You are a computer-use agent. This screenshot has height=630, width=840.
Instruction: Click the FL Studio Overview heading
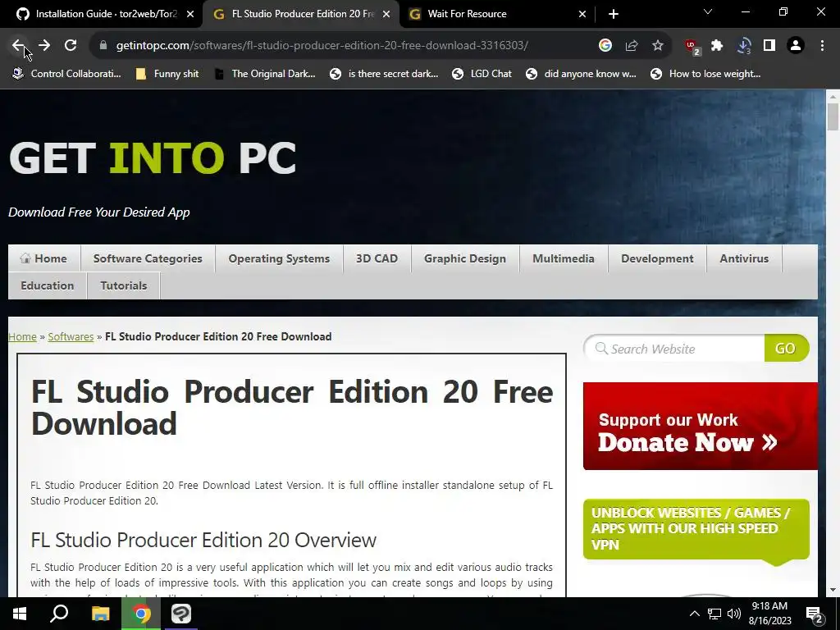tap(203, 540)
